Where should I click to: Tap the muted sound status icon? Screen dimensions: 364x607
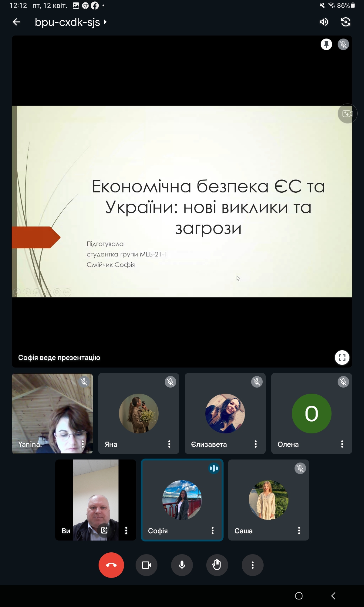[x=322, y=5]
